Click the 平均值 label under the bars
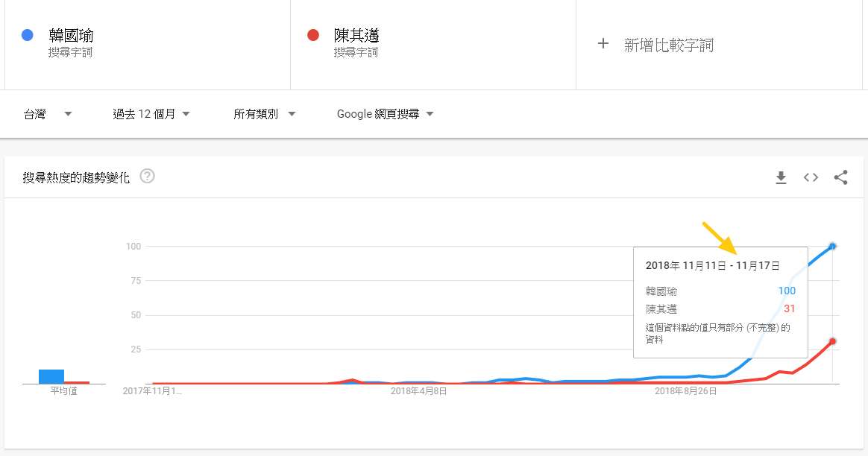The height and width of the screenshot is (456, 868). [x=63, y=390]
